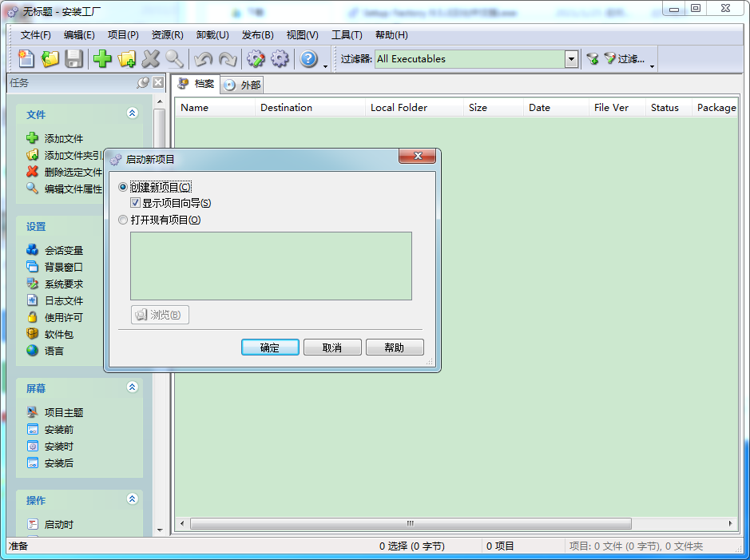Enable the 显示项目向导 checkbox

(x=136, y=201)
